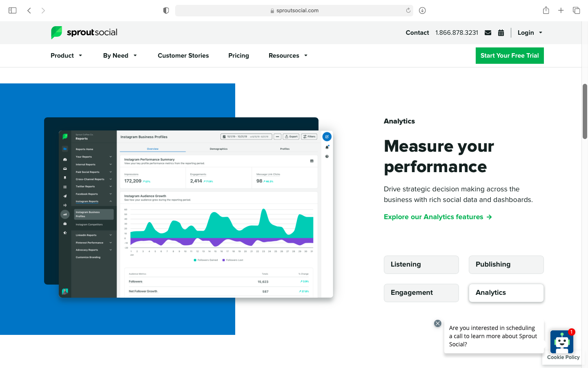Expand the By Need menu
The width and height of the screenshot is (588, 368).
point(120,56)
